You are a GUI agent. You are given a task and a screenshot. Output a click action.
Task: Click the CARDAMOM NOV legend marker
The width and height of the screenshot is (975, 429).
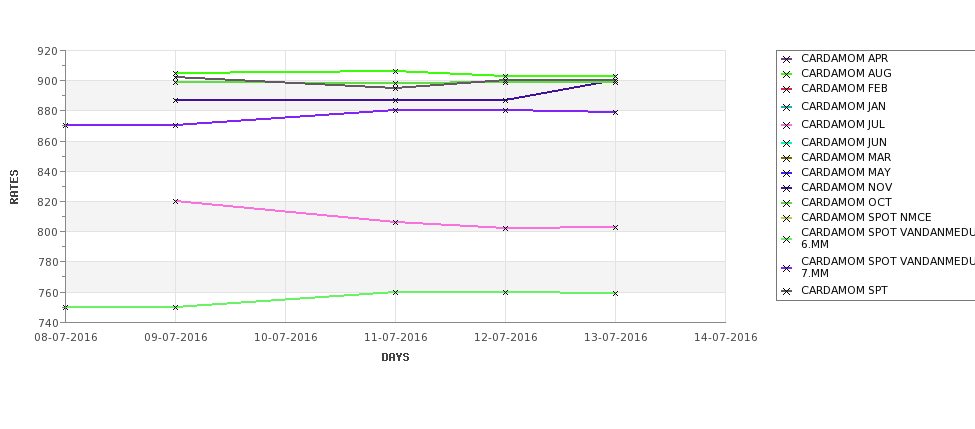point(787,188)
